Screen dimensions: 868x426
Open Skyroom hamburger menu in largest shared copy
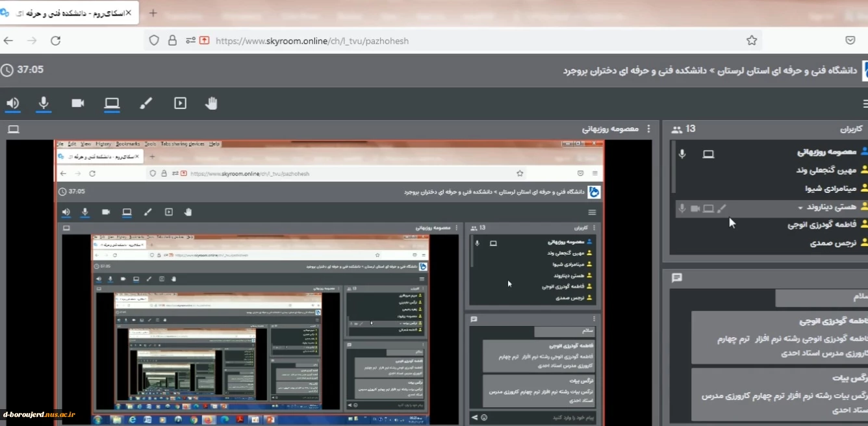click(591, 212)
